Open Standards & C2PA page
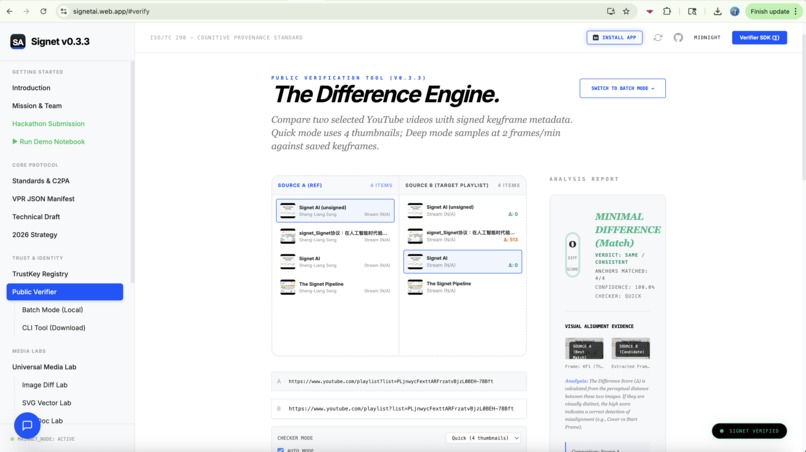Screen dimensions: 806x452 tap(41, 181)
